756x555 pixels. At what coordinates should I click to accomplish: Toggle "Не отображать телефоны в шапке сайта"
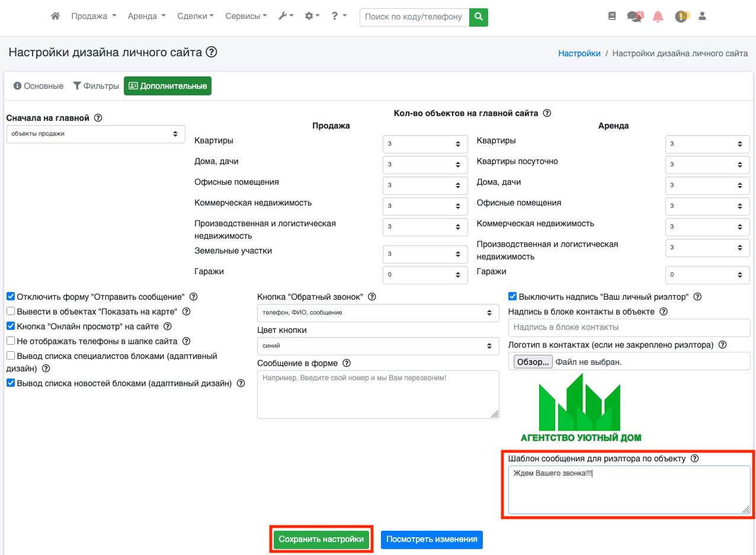11,341
